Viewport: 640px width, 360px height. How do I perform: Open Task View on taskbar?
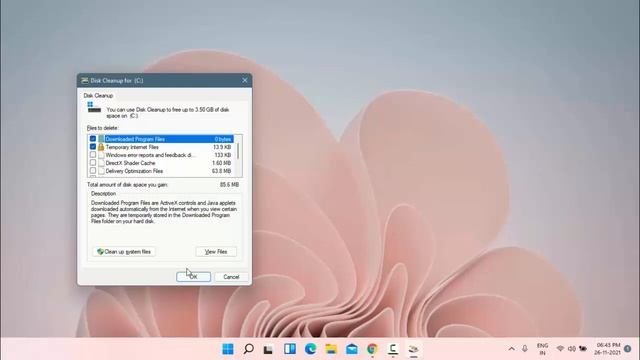pyautogui.click(x=268, y=349)
